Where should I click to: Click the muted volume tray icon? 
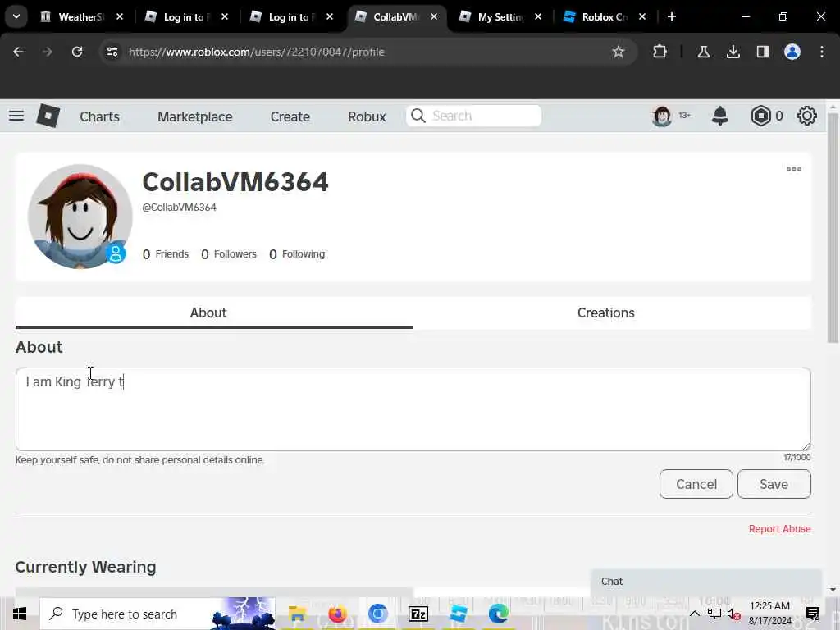[x=734, y=614]
